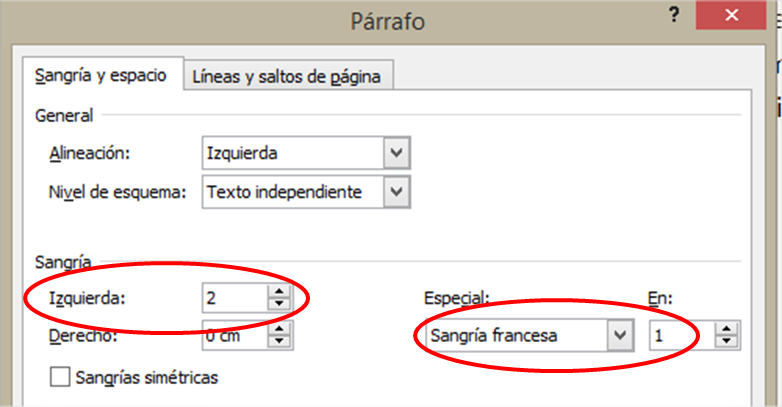The height and width of the screenshot is (407, 782).
Task: Enable the Sangrías simétricas checkbox
Action: click(61, 377)
